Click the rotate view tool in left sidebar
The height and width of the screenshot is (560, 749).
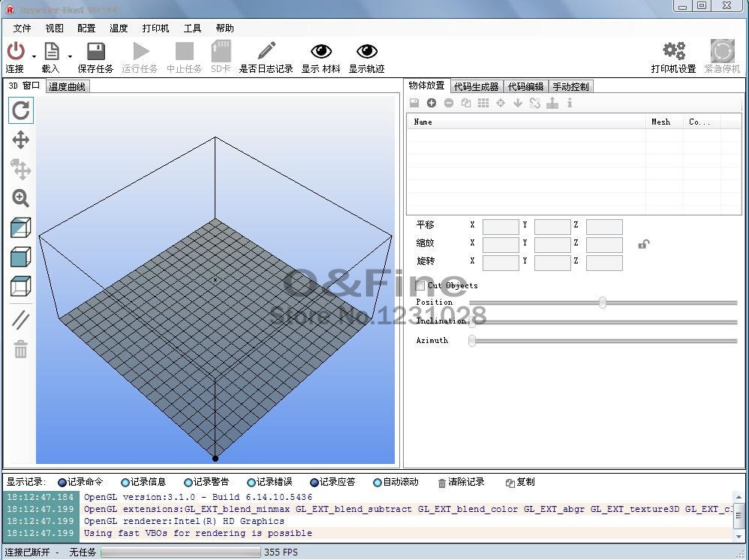click(x=21, y=110)
